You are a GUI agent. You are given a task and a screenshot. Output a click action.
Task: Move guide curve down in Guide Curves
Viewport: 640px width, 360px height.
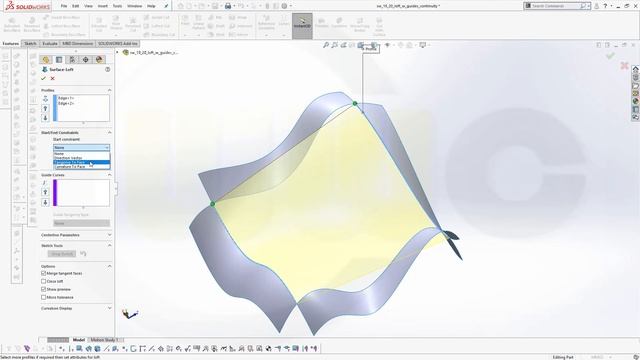tap(45, 202)
